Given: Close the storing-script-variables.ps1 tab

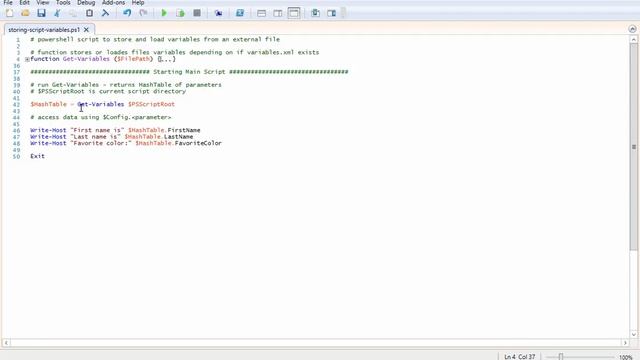Looking at the screenshot, I should click(86, 30).
